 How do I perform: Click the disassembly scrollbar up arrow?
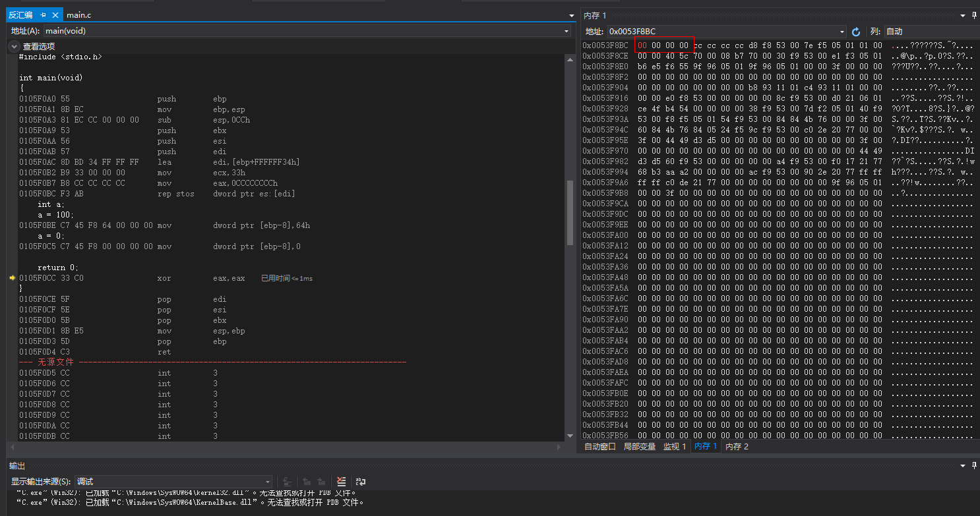tap(570, 59)
